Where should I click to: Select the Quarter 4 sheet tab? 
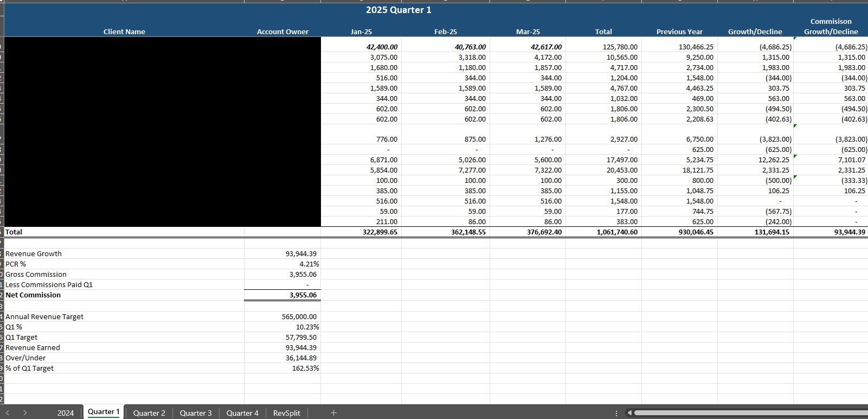pos(242,413)
